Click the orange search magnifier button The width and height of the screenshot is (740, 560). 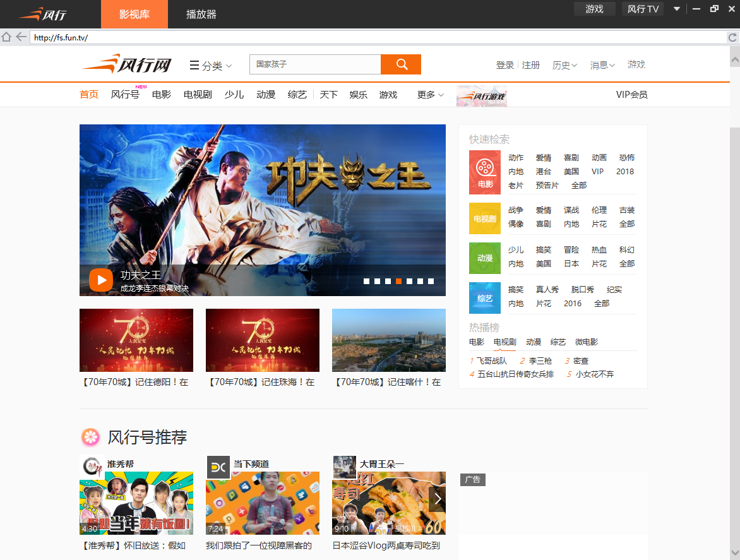[x=401, y=64]
